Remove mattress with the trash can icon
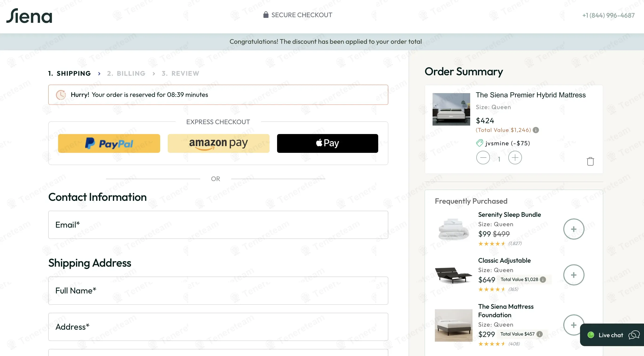 coord(590,161)
